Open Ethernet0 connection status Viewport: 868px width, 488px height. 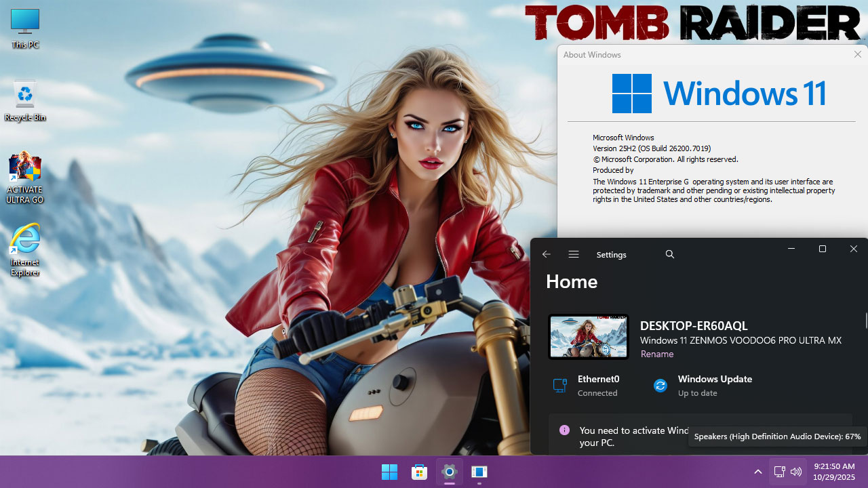point(585,386)
